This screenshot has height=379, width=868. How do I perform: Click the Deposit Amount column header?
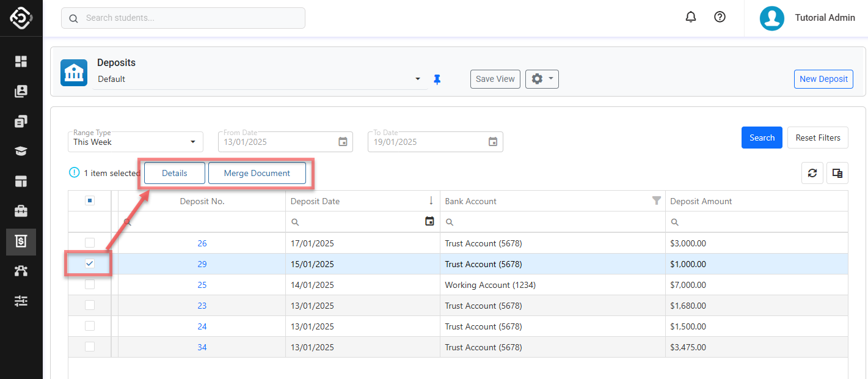tap(701, 201)
